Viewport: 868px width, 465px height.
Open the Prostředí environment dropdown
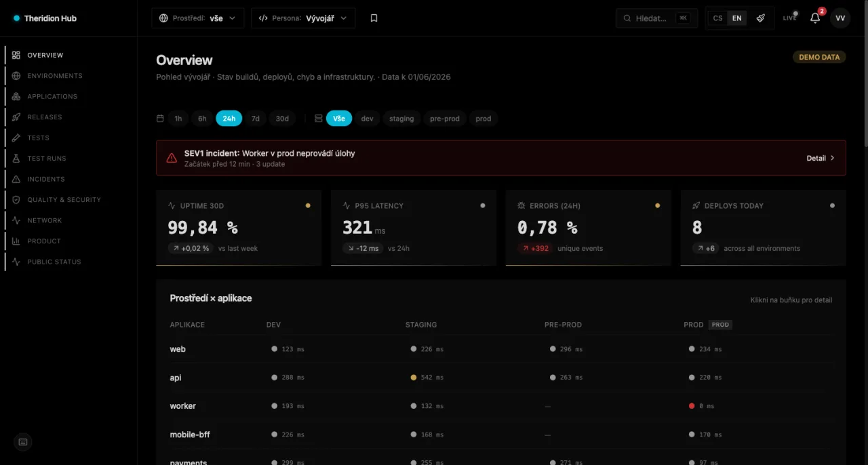[x=198, y=18]
